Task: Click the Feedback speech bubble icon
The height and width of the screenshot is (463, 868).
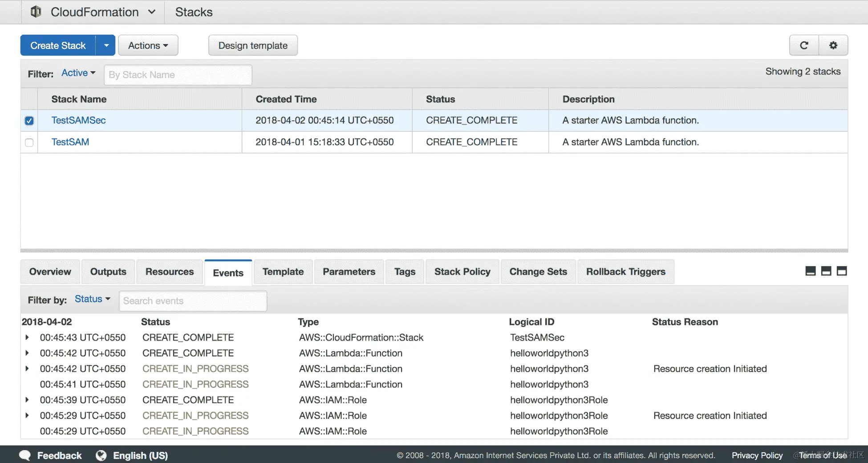Action: 25,455
